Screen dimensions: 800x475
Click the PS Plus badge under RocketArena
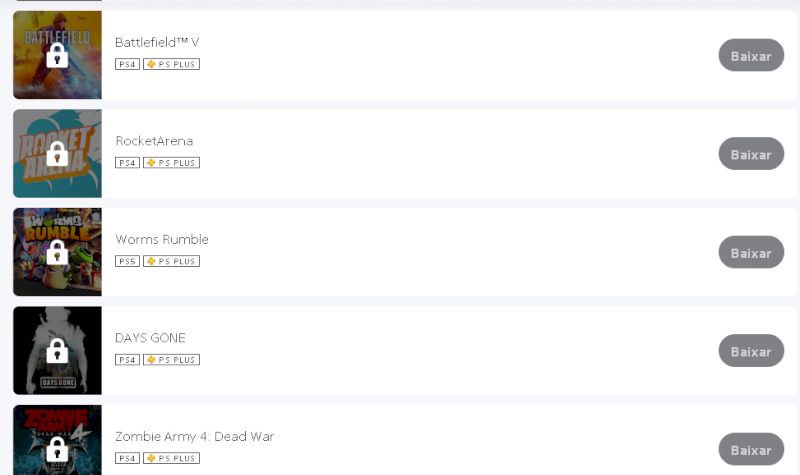tap(171, 163)
